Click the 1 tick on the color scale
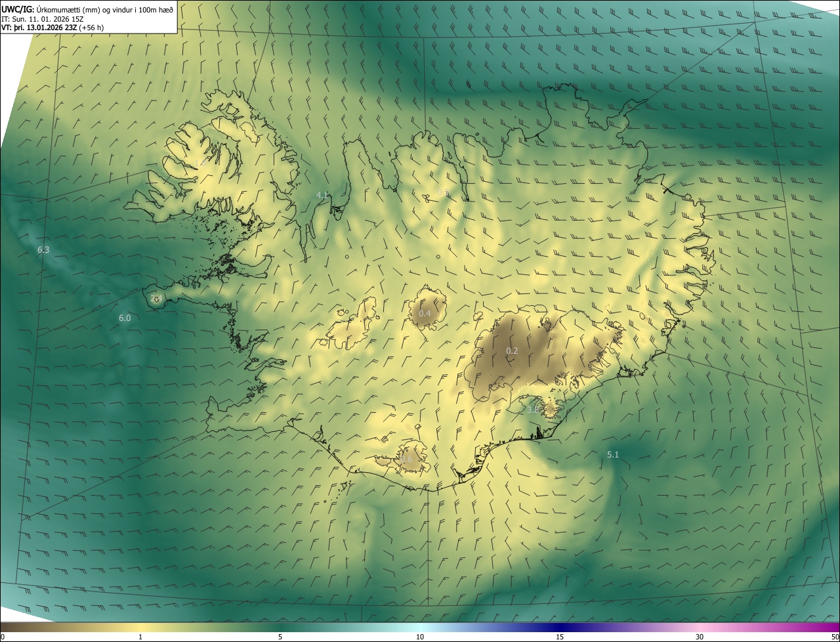840x642 pixels. pos(140,637)
